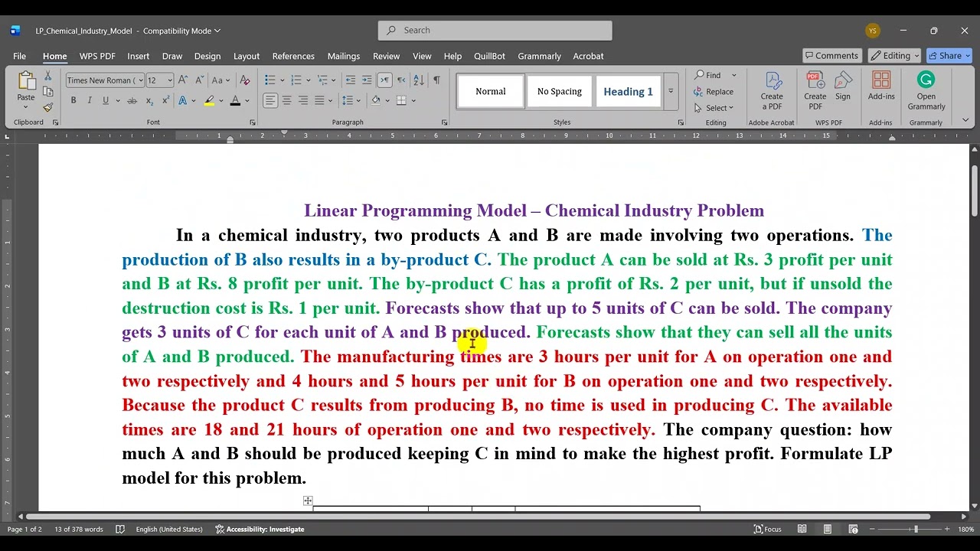Set right-to-left text direction
The height and width of the screenshot is (551, 980).
pos(401,80)
